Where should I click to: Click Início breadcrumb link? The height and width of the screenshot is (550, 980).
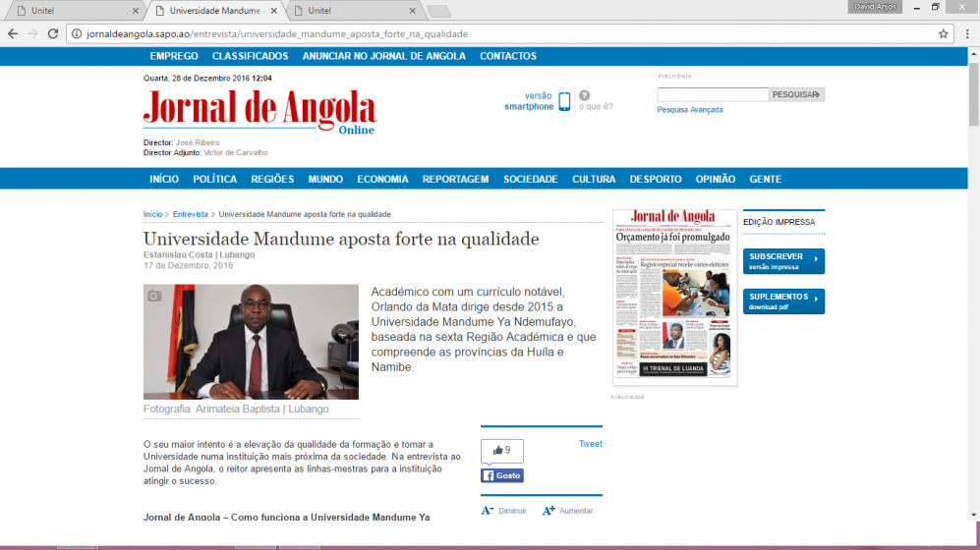click(152, 214)
